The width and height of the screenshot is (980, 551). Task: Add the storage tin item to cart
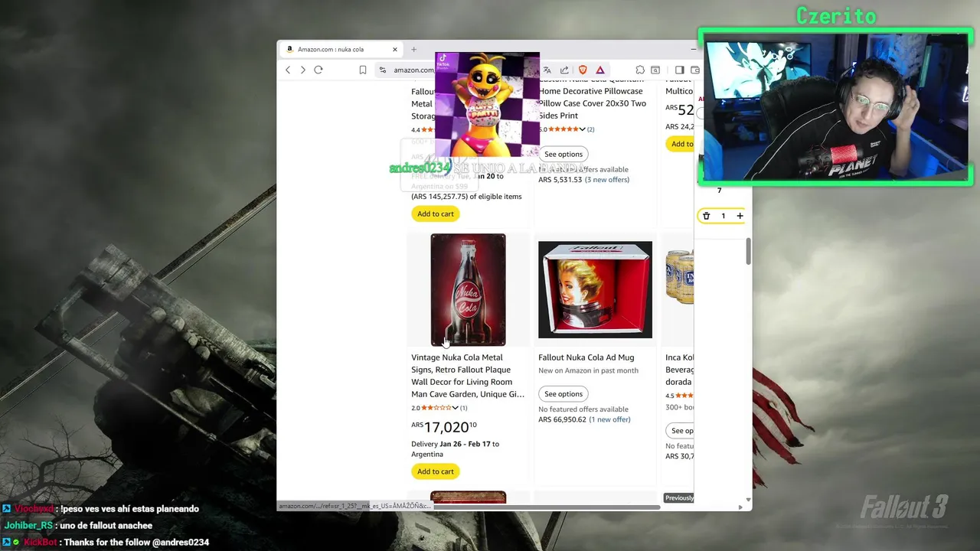[436, 214]
